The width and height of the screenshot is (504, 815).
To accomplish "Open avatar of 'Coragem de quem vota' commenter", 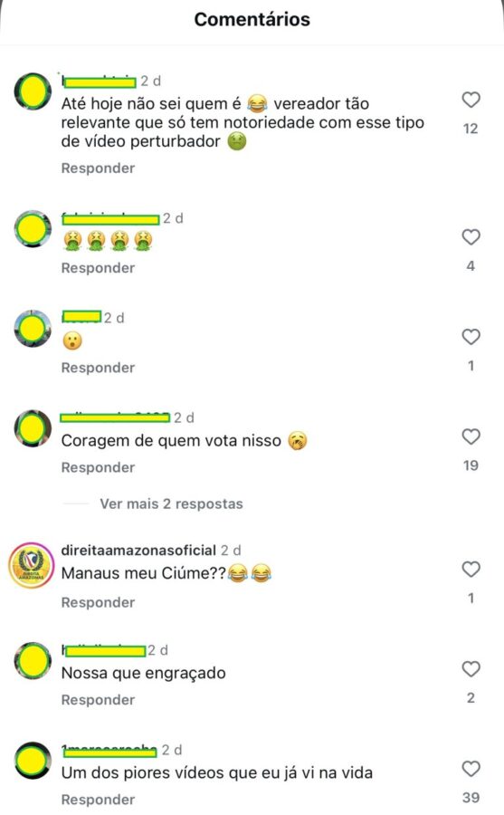I will [x=33, y=428].
